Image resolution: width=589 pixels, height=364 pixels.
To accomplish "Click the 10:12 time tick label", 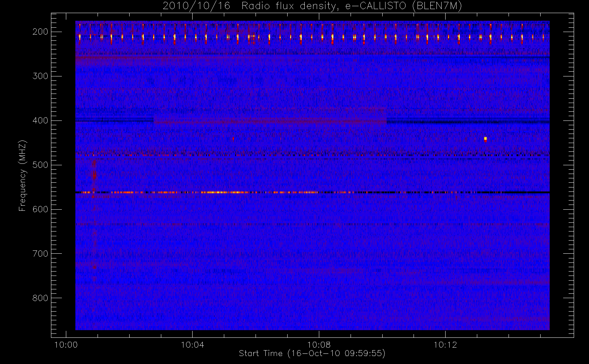I will click(x=445, y=345).
